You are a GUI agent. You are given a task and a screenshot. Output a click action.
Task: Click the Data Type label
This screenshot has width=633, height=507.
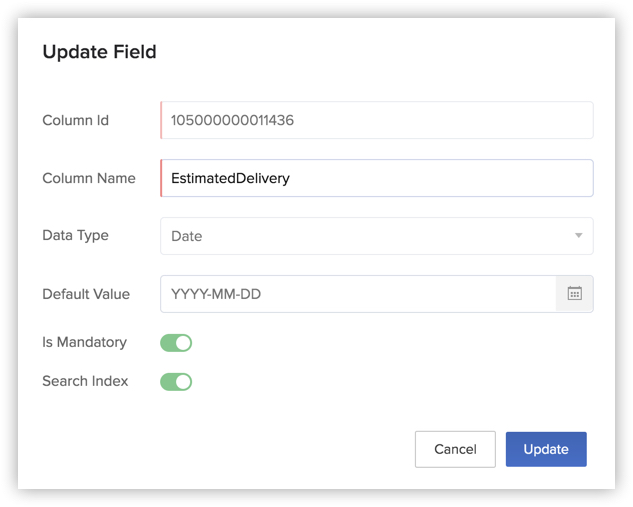[75, 235]
